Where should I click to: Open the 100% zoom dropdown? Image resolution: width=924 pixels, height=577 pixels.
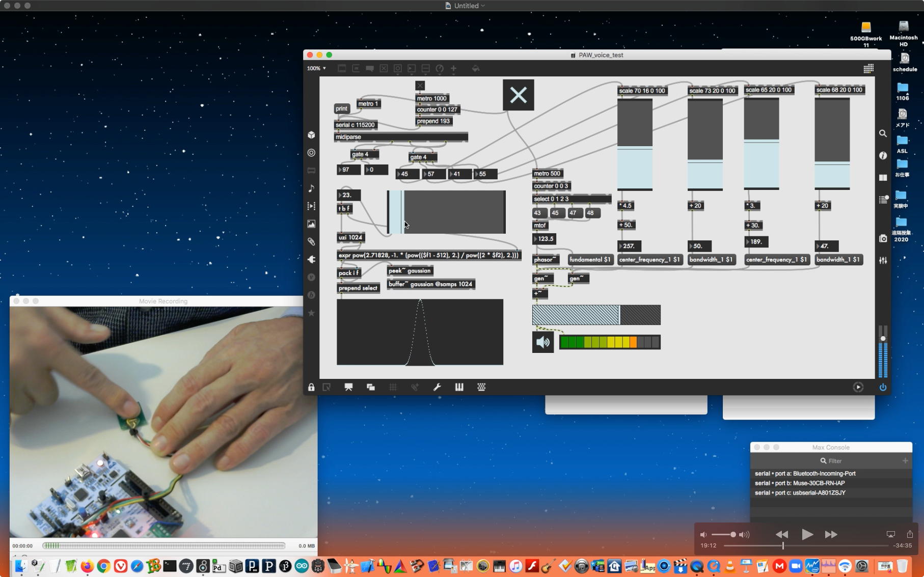[316, 68]
